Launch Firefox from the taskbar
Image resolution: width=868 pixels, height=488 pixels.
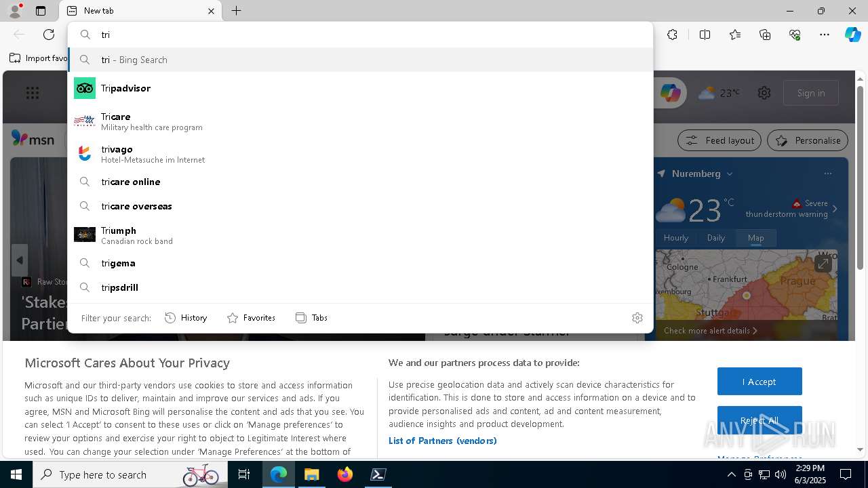(x=345, y=474)
